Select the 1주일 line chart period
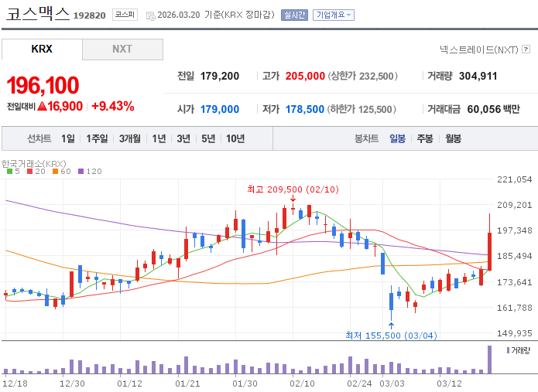 pos(97,138)
